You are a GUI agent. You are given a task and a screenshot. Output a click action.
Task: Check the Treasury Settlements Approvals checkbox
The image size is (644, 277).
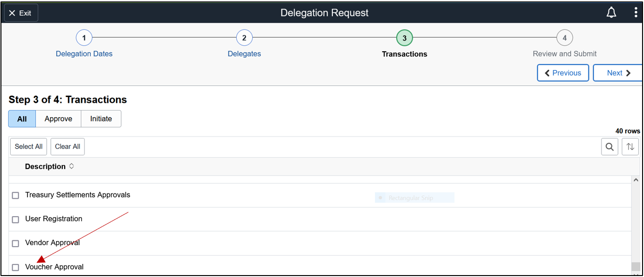pyautogui.click(x=15, y=195)
